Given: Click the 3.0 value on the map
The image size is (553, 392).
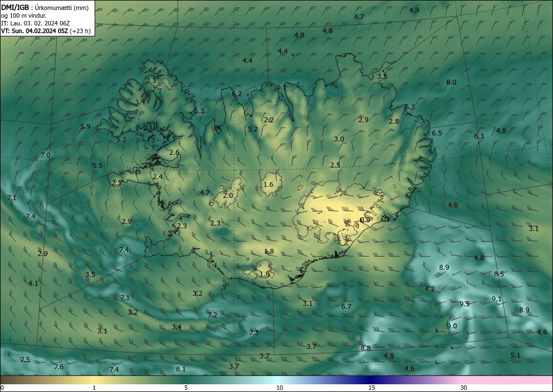Looking at the screenshot, I should 339,139.
